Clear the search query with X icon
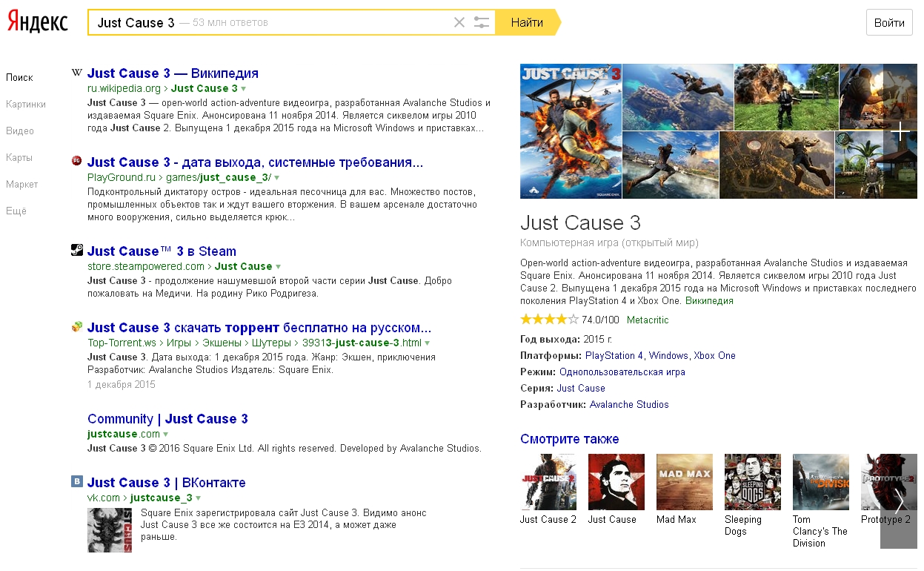Image resolution: width=924 pixels, height=571 pixels. click(459, 22)
